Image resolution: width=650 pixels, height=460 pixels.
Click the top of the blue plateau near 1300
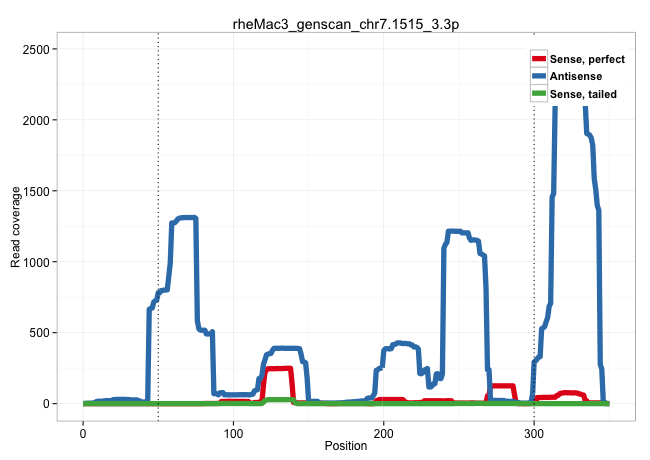[x=185, y=218]
